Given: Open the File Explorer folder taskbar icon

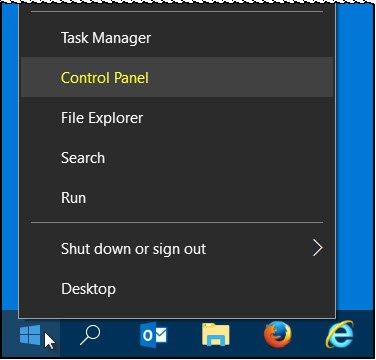Looking at the screenshot, I should 216,335.
